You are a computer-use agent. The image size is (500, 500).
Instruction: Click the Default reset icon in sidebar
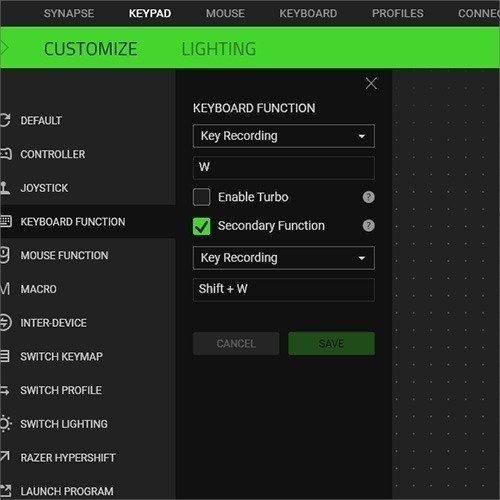coord(5,120)
